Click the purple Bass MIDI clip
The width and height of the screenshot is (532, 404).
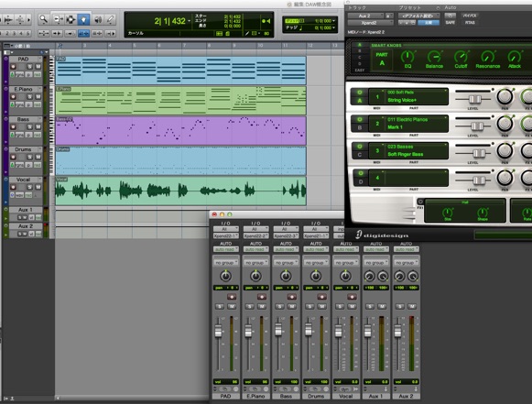(180, 131)
